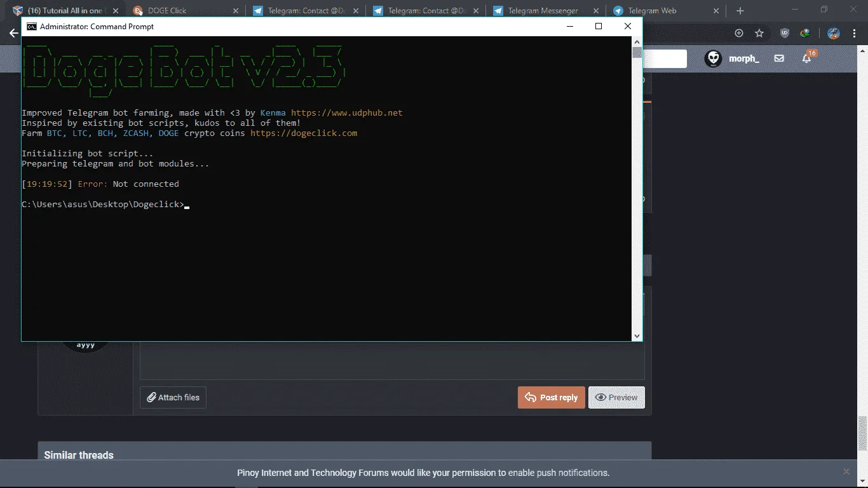Click 'Preparing telegram and bot modules...' line

click(116, 164)
